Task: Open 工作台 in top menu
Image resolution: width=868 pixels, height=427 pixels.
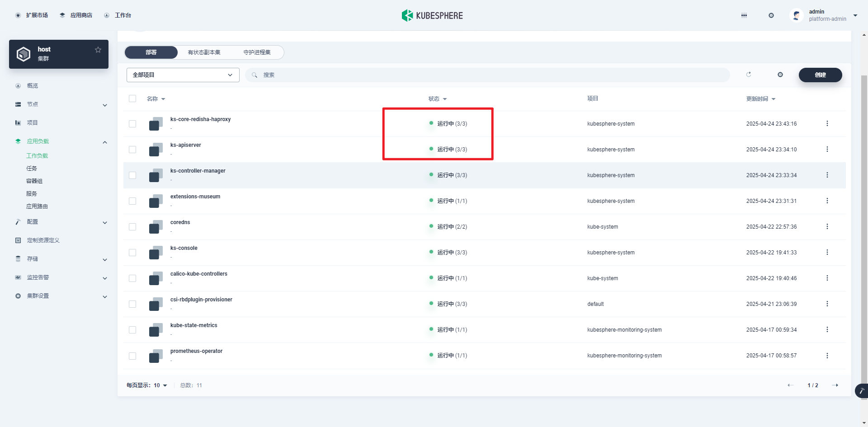Action: [x=118, y=15]
